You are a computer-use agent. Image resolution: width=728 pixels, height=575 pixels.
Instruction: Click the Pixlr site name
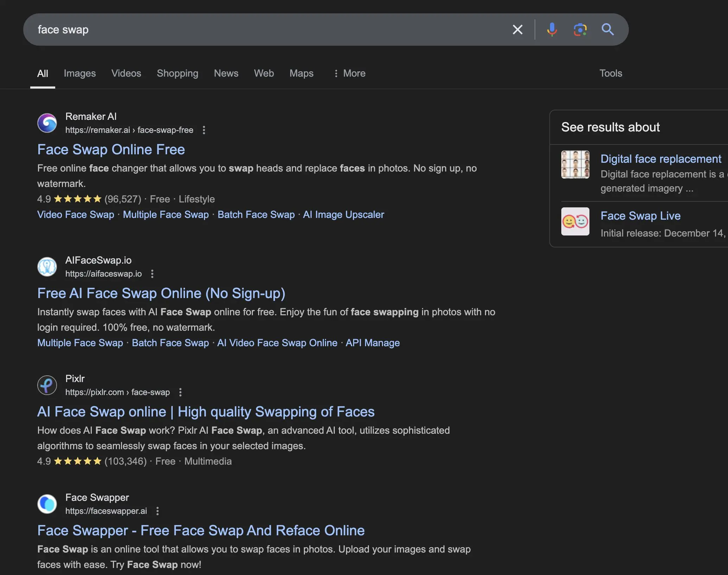(x=75, y=379)
